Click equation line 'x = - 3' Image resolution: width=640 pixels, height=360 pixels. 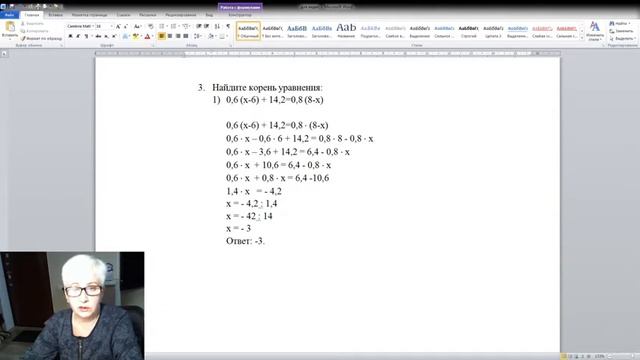pyautogui.click(x=238, y=228)
